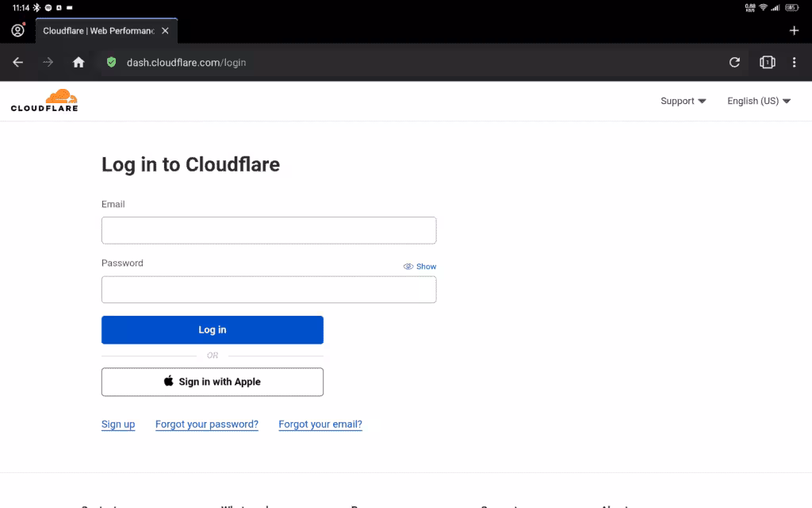
Task: Open the green shield site security info
Action: coord(111,62)
